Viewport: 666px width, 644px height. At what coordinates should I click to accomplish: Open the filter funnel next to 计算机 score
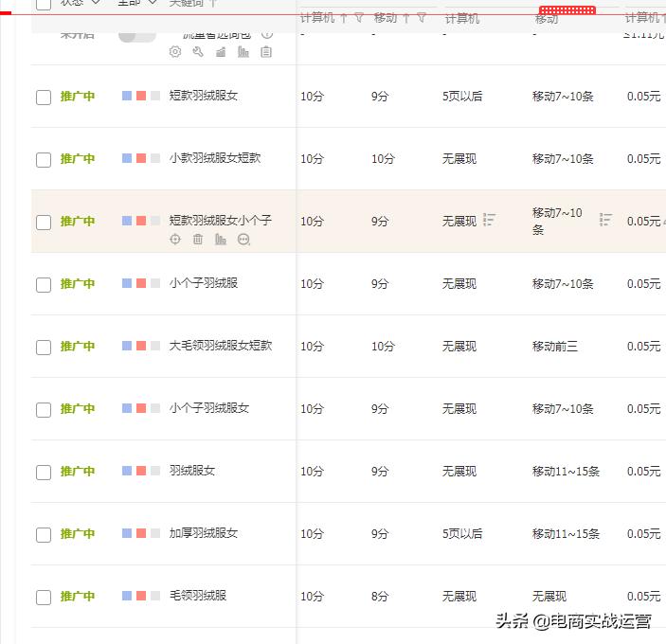359,18
